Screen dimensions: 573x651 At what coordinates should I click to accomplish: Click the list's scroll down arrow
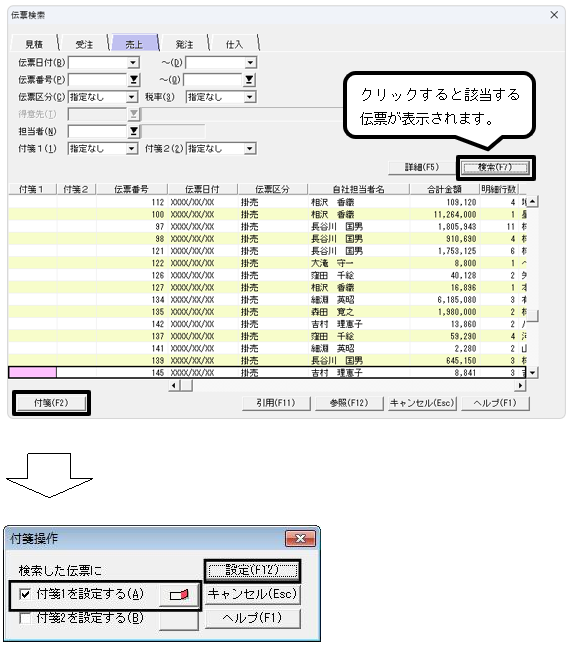click(x=532, y=372)
